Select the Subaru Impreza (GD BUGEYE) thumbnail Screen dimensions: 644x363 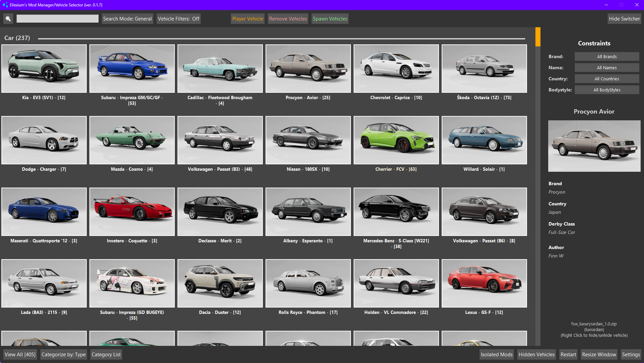(x=132, y=283)
